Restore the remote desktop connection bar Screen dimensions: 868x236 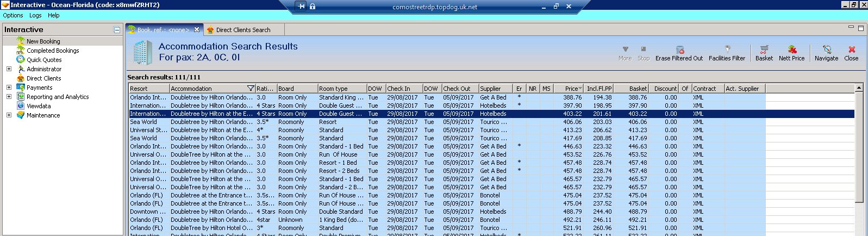coord(556,7)
